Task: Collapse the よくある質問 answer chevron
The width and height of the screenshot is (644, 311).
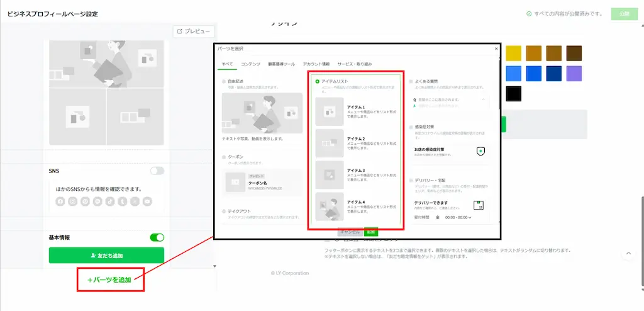Action: [483, 99]
